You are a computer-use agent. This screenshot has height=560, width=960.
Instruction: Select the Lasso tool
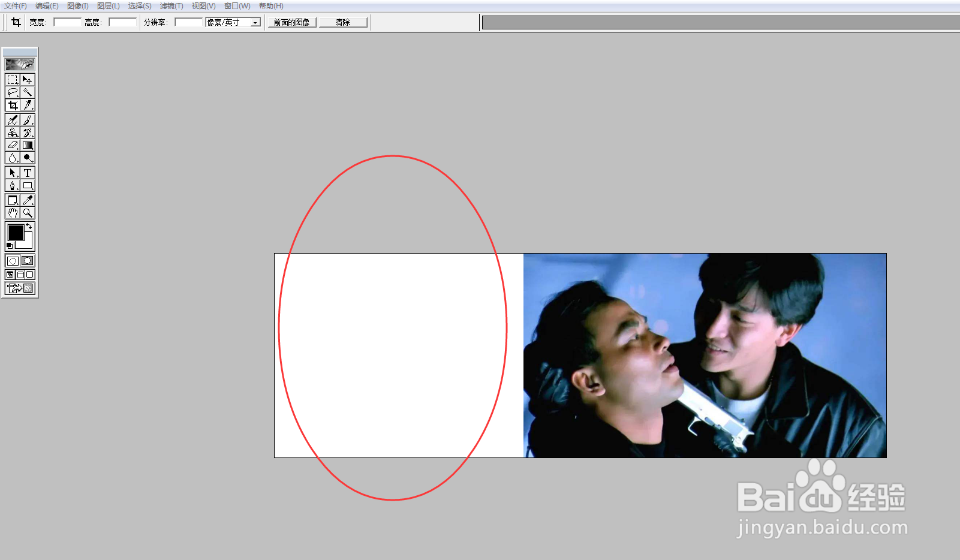(13, 92)
